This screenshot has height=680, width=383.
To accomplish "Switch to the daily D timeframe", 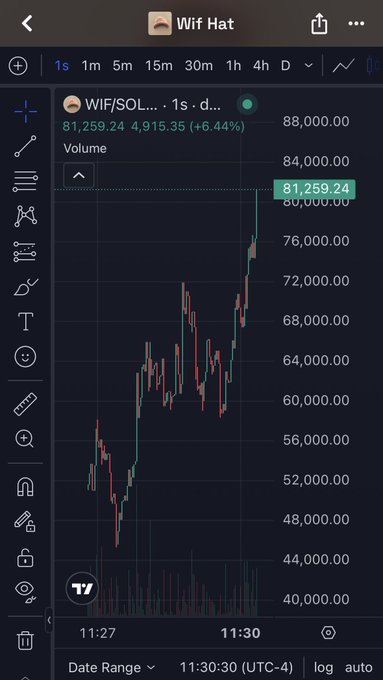I will pyautogui.click(x=285, y=66).
